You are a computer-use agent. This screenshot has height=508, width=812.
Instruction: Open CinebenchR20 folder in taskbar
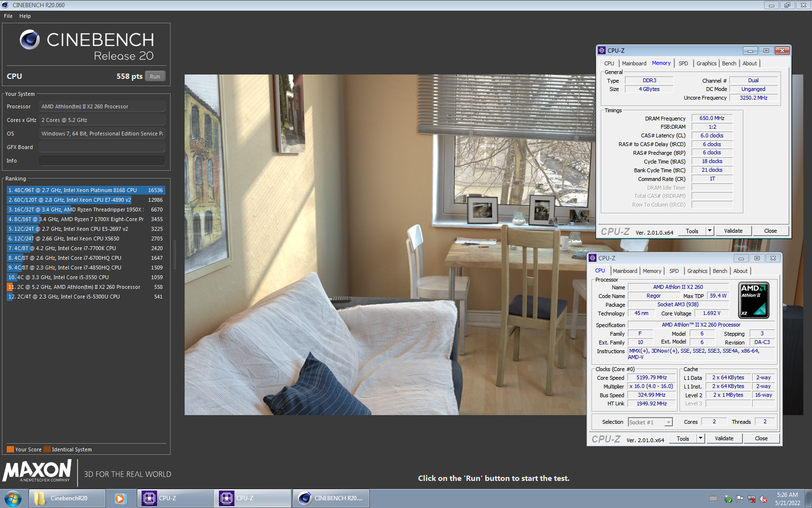point(67,498)
